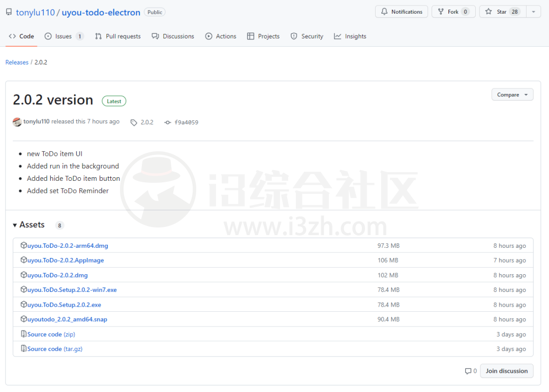The height and width of the screenshot is (392, 549).
Task: Download Source code (zip)
Action: [x=51, y=335]
